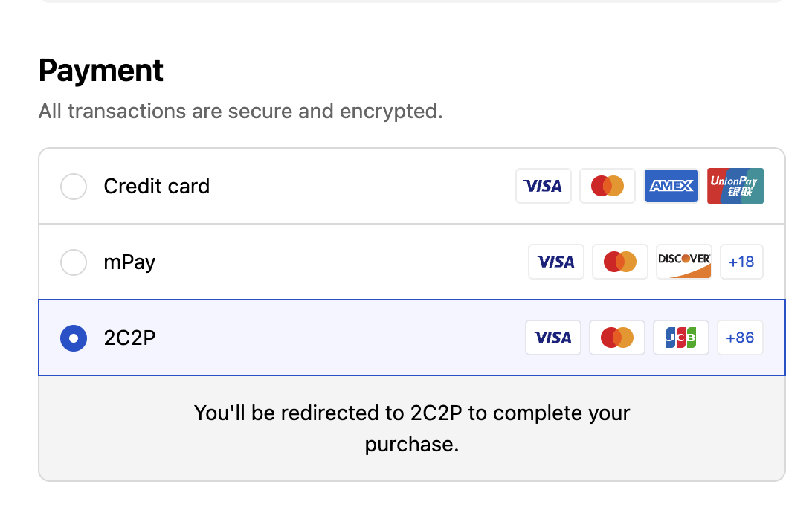Click Visa icon in Credit card row

[x=544, y=186]
